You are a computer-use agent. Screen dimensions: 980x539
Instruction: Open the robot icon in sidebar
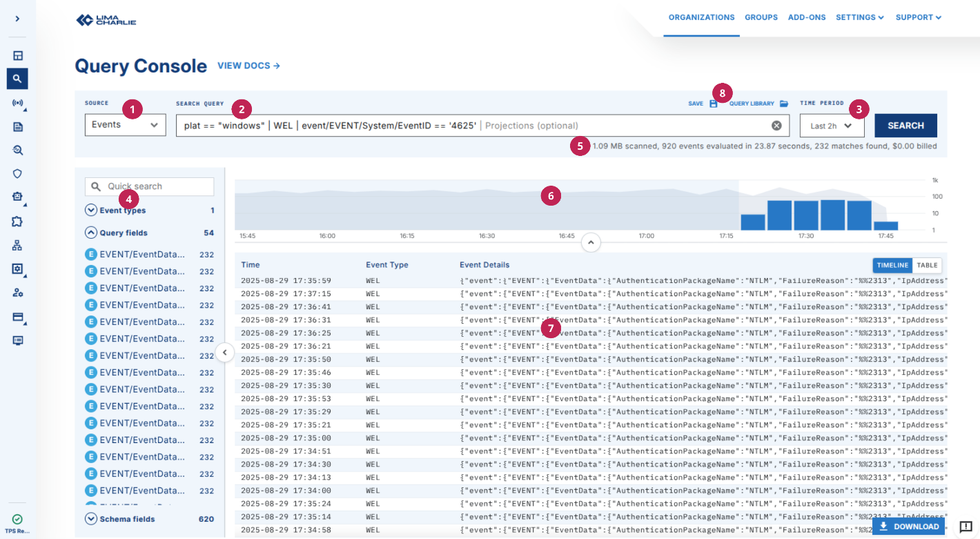point(18,197)
